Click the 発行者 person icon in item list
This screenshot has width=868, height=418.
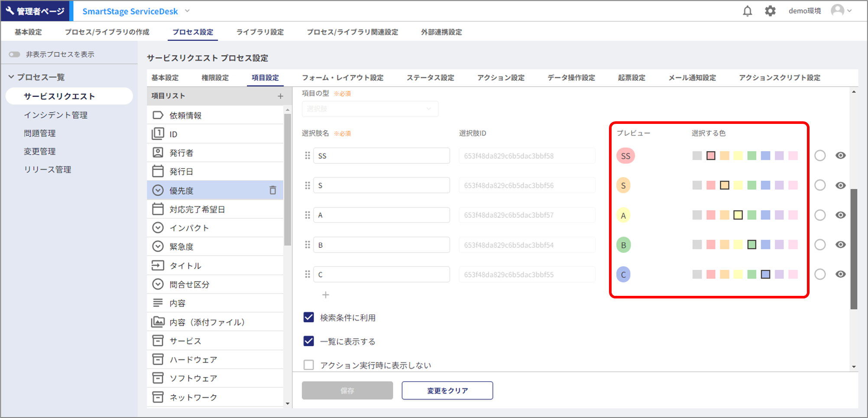[x=158, y=152]
